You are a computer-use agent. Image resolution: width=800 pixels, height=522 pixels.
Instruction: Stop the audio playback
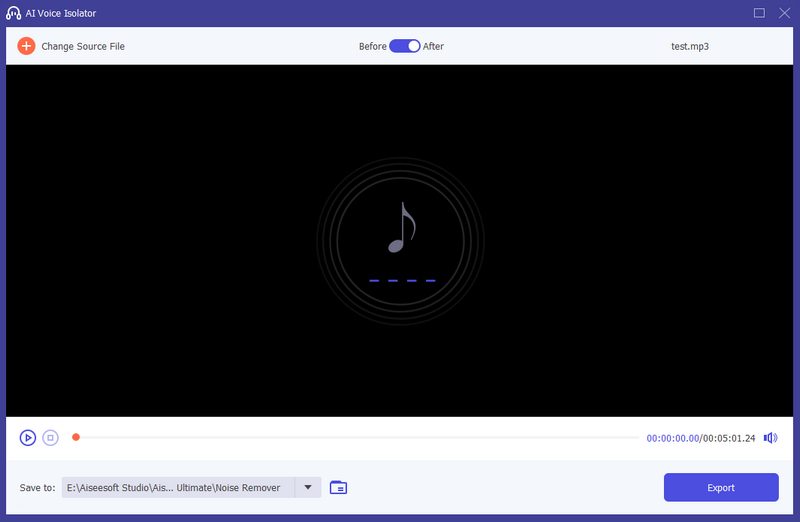(51, 437)
